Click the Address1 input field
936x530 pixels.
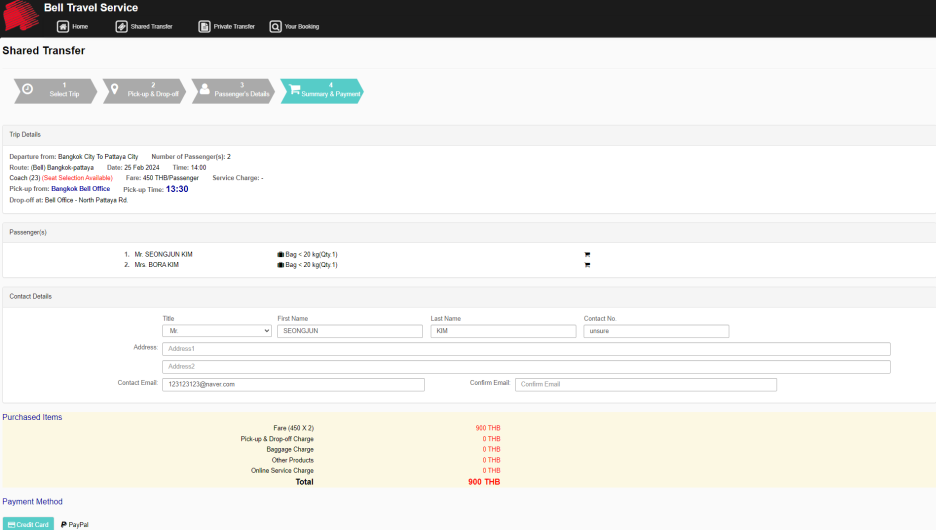(x=526, y=349)
